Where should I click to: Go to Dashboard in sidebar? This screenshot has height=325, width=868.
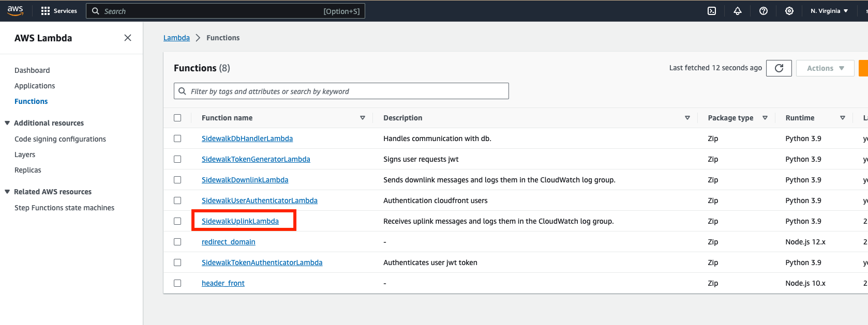[x=32, y=70]
